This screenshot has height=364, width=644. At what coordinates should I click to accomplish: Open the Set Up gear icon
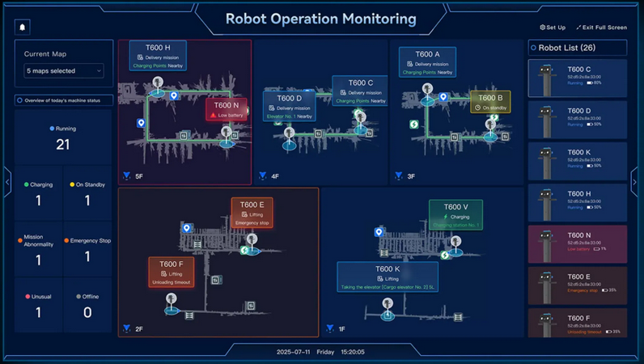point(543,28)
